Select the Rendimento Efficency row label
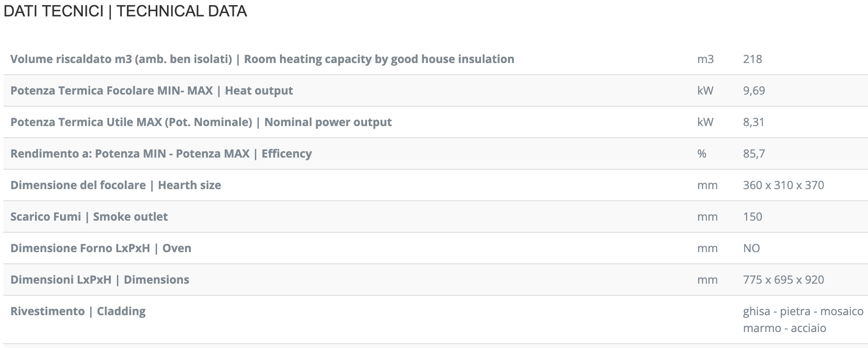Screen dimensions: 868x348 coord(161,154)
